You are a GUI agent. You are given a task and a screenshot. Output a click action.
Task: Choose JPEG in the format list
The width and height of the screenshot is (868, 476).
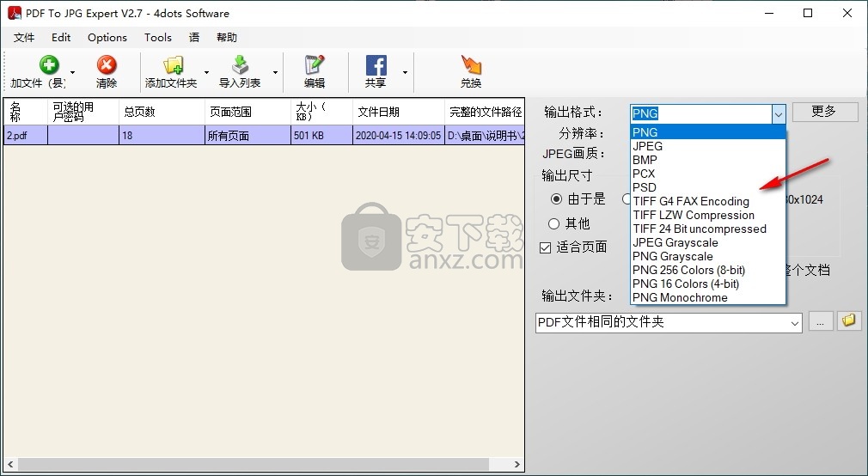[708, 146]
